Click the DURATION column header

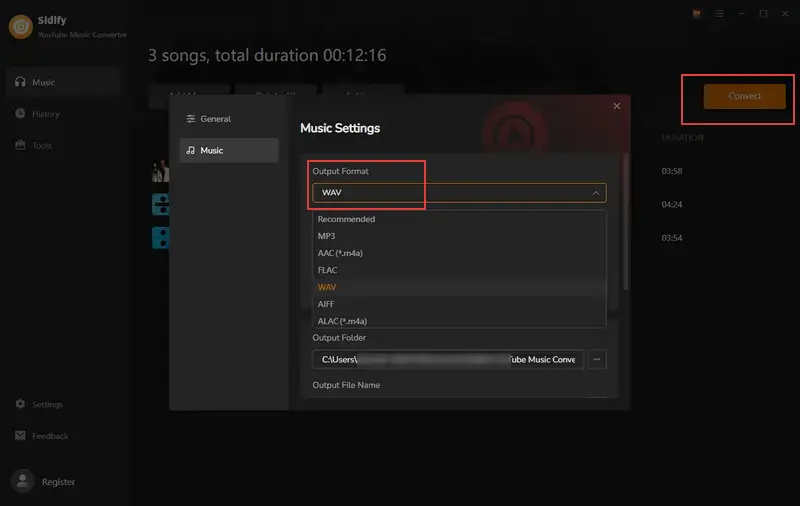[682, 137]
